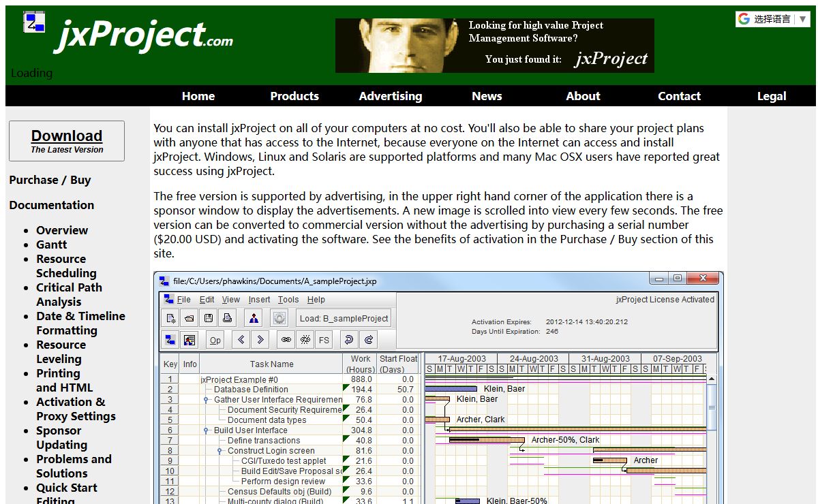The width and height of the screenshot is (818, 504).
Task: Collapse the Build User Interface tree node
Action: click(x=206, y=430)
